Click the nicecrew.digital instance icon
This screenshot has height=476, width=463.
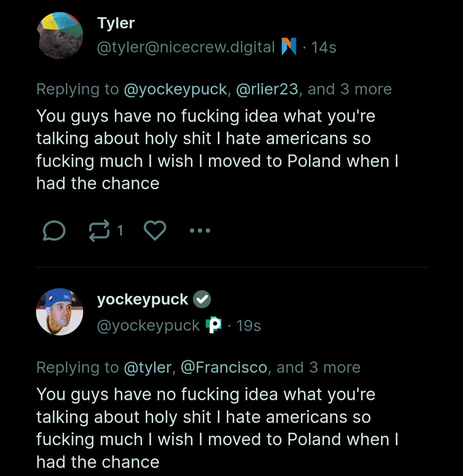coord(289,47)
